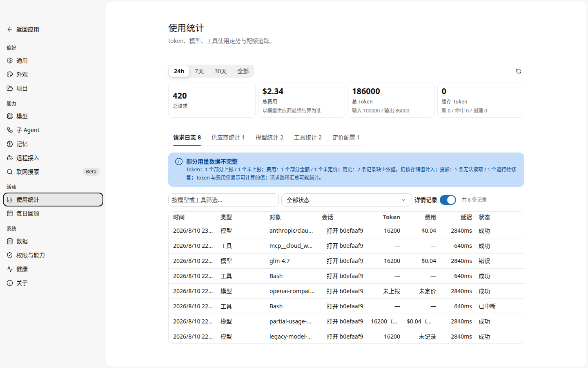Open session link in legacy-model-... row
The width and height of the screenshot is (588, 368).
click(345, 337)
